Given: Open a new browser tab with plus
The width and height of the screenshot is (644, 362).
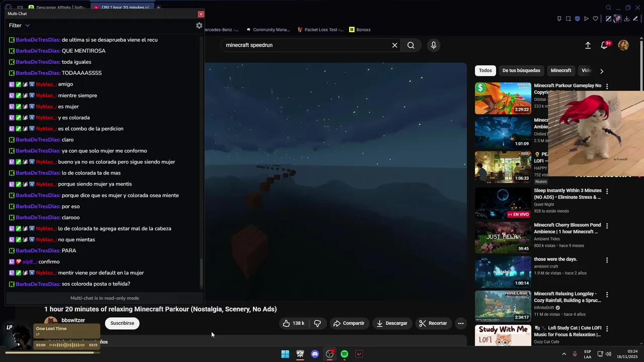Looking at the screenshot, I should [x=158, y=8].
